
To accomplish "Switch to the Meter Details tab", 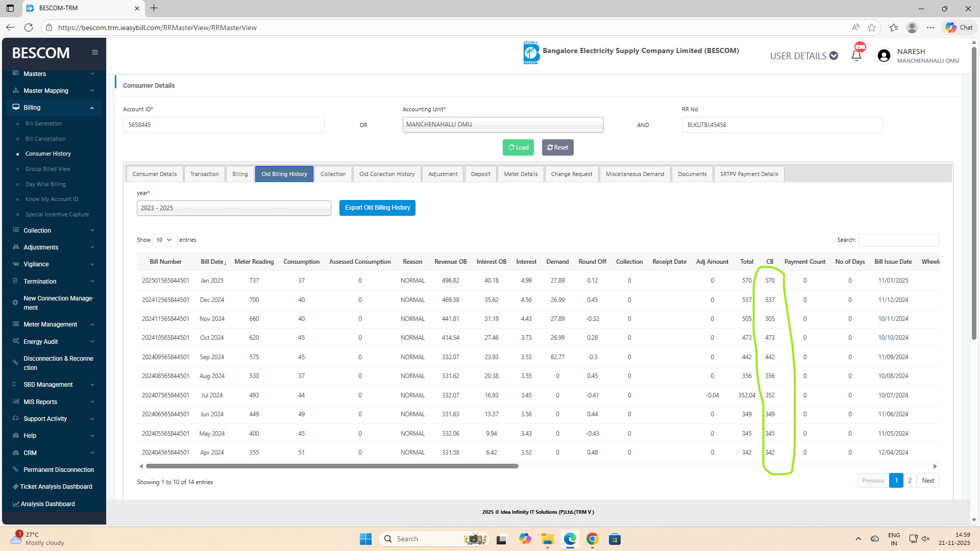I will [x=521, y=174].
